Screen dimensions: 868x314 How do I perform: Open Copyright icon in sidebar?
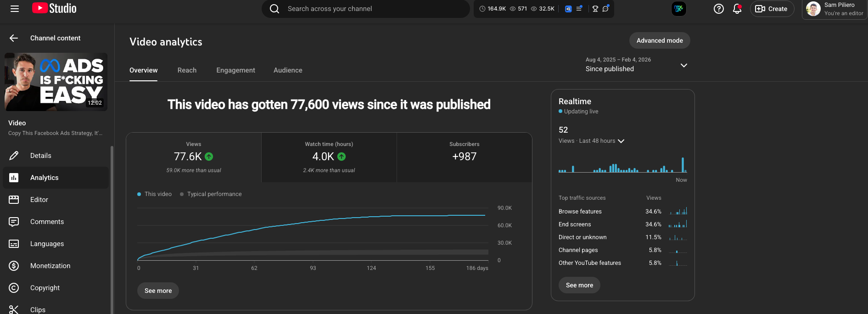point(14,288)
